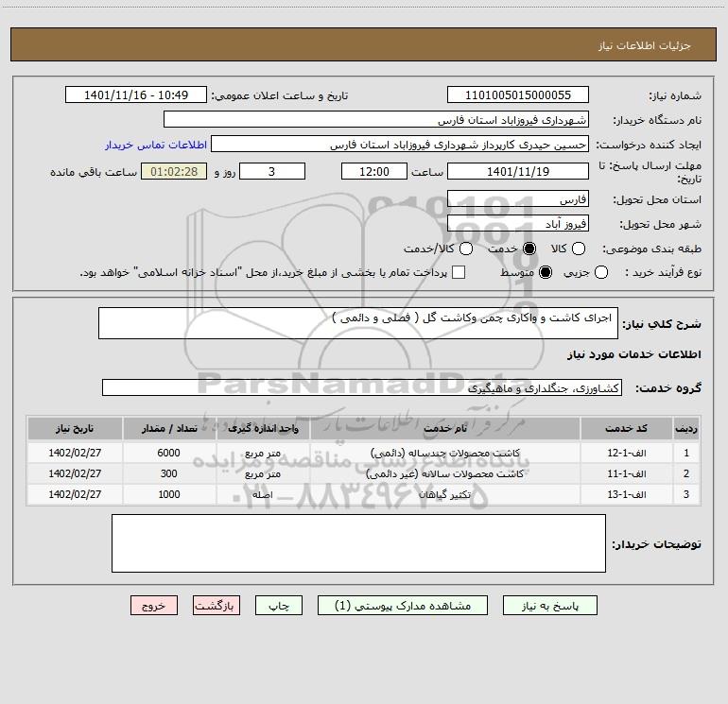This screenshot has height=704, width=728.
Task: Tick the اسناد خزانه اسلامی payment checkbox
Action: pos(459,272)
